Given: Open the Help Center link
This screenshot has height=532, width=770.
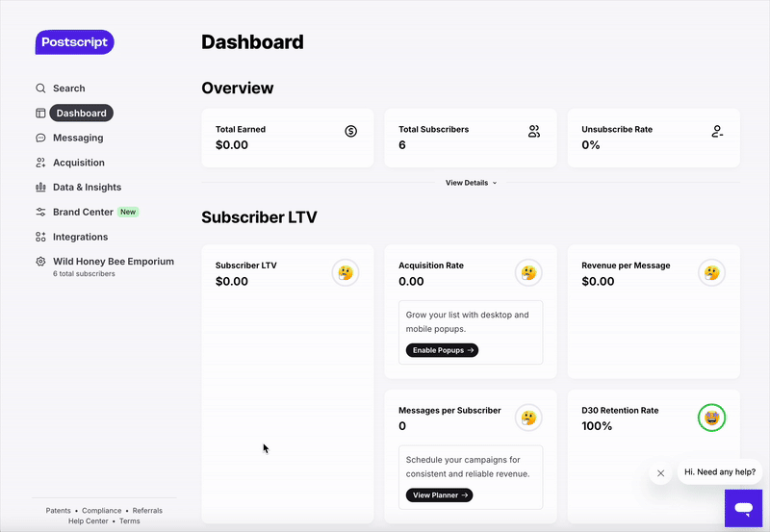Looking at the screenshot, I should click(88, 521).
